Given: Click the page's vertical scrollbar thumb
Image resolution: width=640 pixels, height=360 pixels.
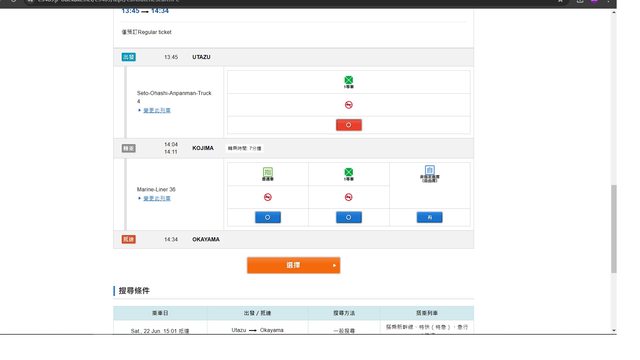Looking at the screenshot, I should tap(613, 229).
